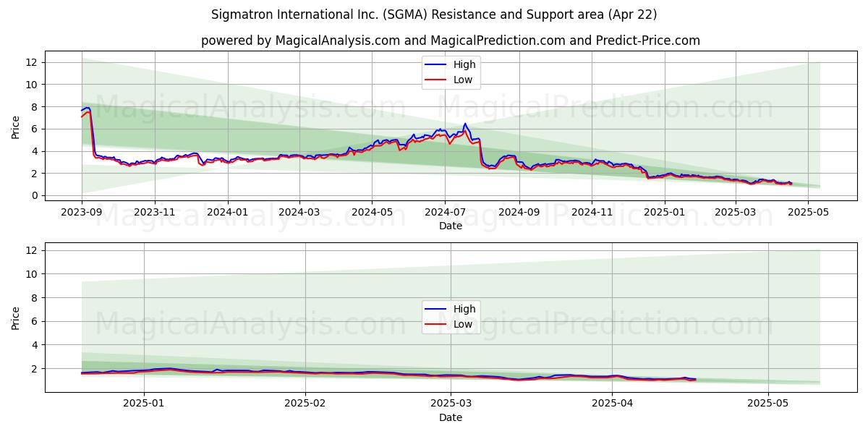Image resolution: width=868 pixels, height=434 pixels.
Task: Click the 2024-07 x-axis label in top chart
Action: (x=445, y=213)
